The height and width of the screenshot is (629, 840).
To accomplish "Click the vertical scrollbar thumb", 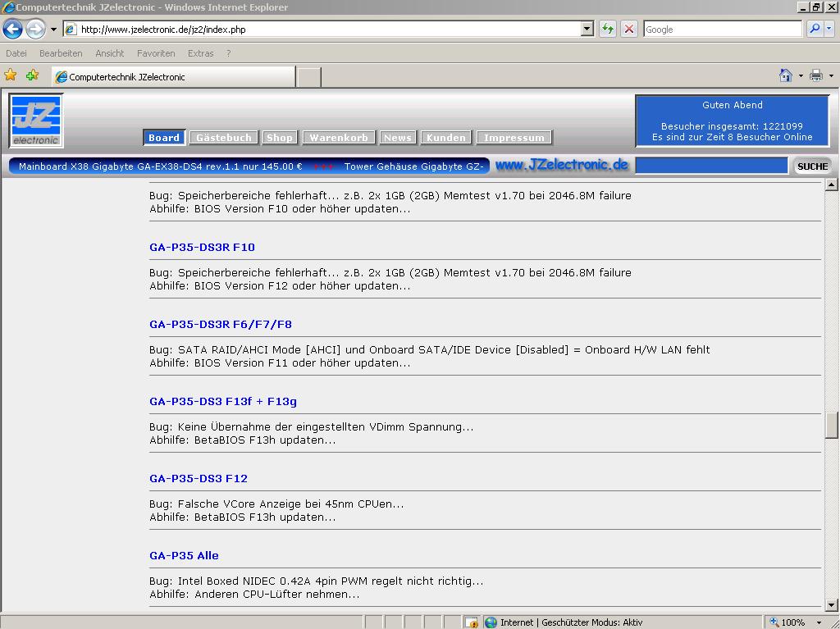I will (x=832, y=425).
